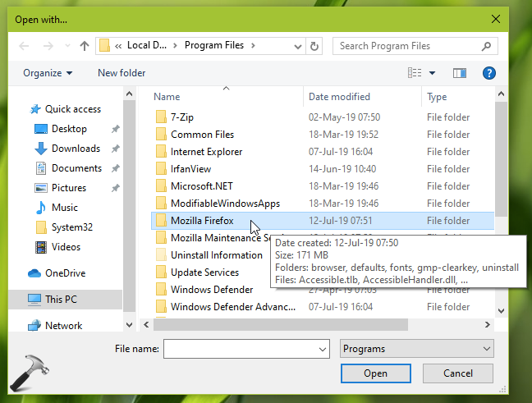Screen dimensions: 532x403
Task: Click Program Files in the address bar
Action: click(x=214, y=45)
